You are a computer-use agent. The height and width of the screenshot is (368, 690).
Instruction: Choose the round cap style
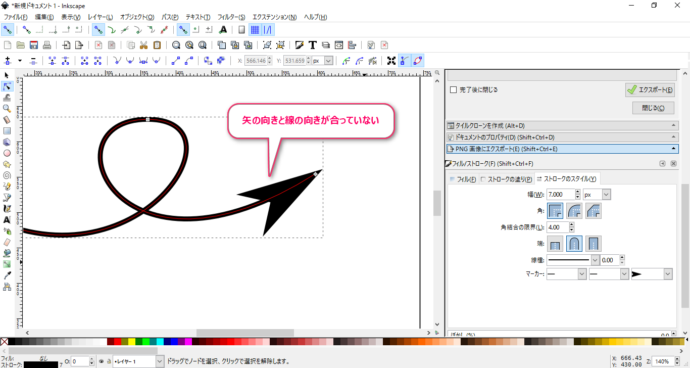[x=574, y=243]
